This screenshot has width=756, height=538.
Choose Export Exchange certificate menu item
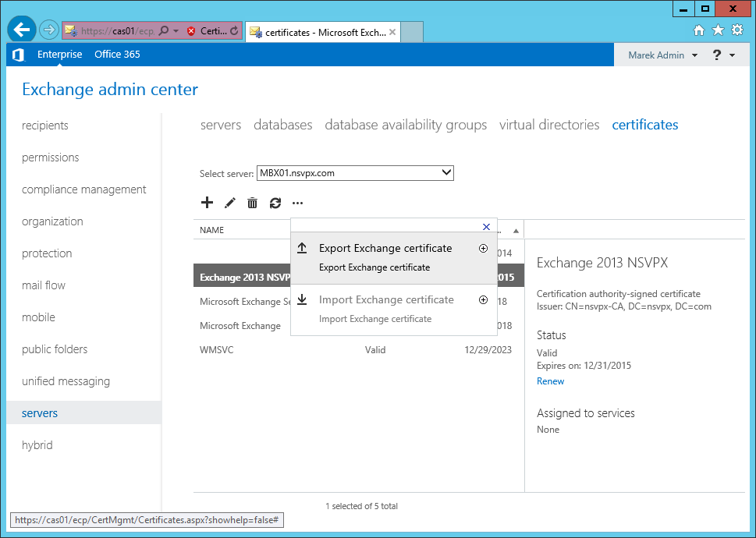point(385,249)
